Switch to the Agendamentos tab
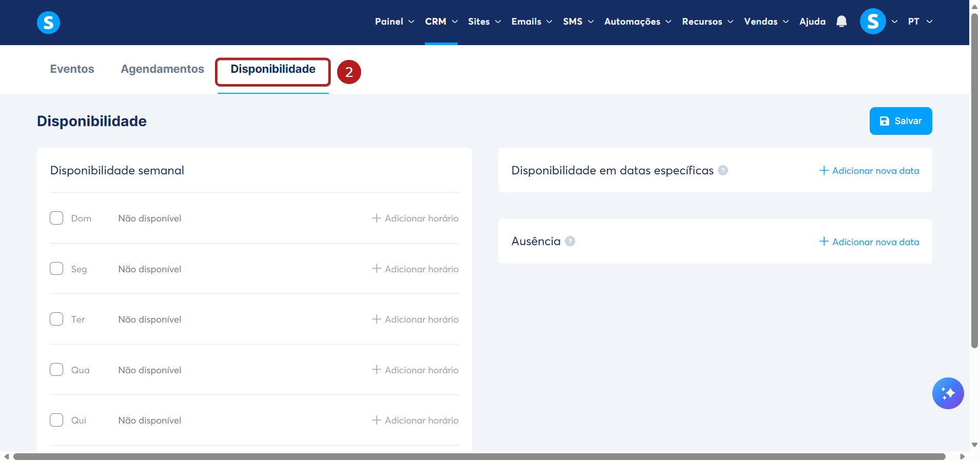Viewport: 980px width, 462px height. (x=162, y=69)
